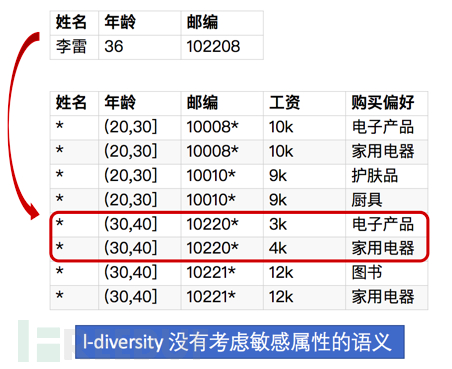Screen dimensions: 452x369
Task: Click 10221* in the 图书 row
Action: [222, 273]
